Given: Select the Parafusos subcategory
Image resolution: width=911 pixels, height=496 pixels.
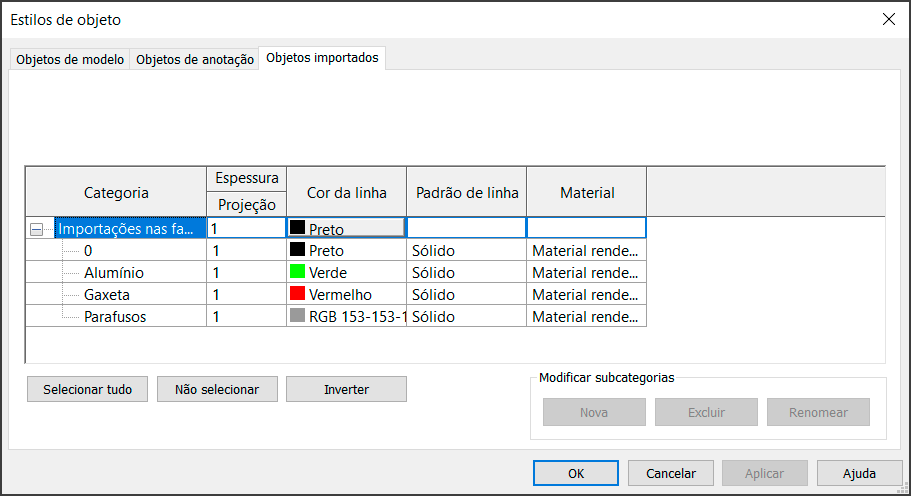Looking at the screenshot, I should click(116, 317).
